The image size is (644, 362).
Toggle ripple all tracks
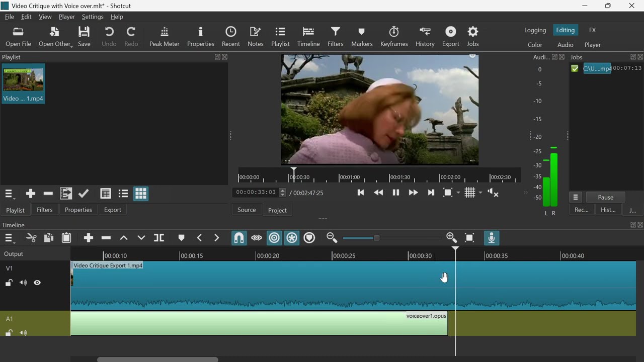292,238
